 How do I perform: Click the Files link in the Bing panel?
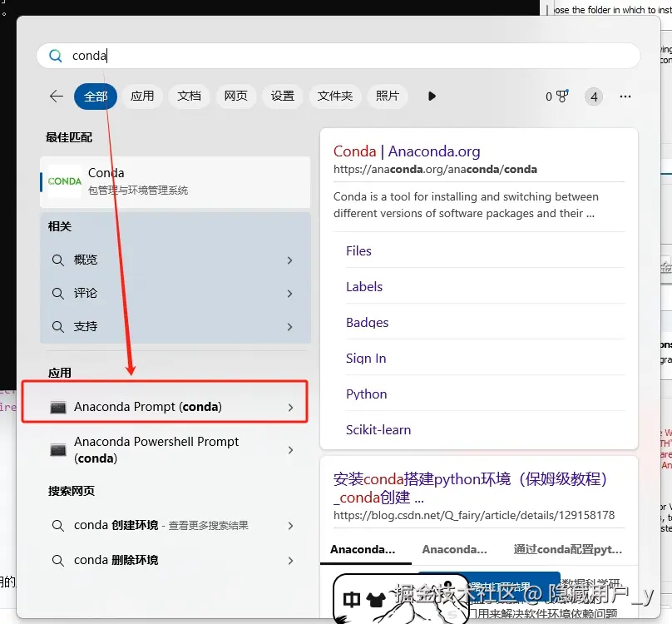point(358,250)
